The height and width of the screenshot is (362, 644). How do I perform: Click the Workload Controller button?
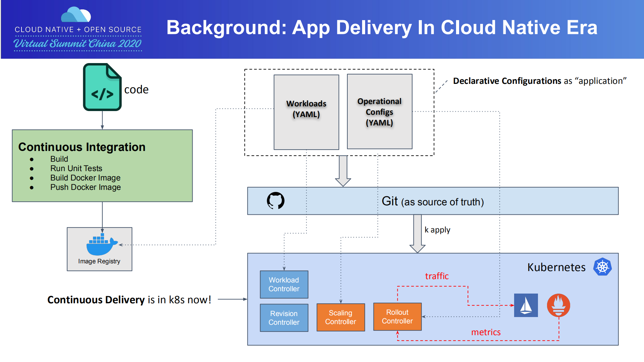point(284,284)
